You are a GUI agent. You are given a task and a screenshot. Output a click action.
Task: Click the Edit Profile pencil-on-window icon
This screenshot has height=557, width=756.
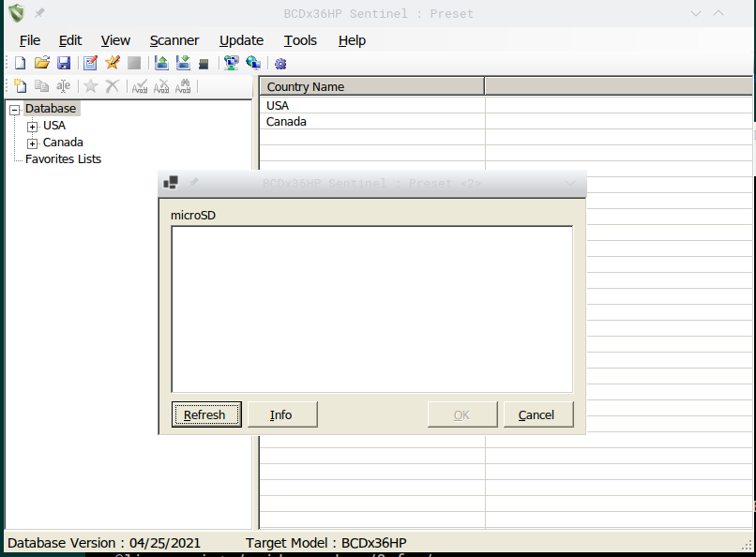point(90,63)
